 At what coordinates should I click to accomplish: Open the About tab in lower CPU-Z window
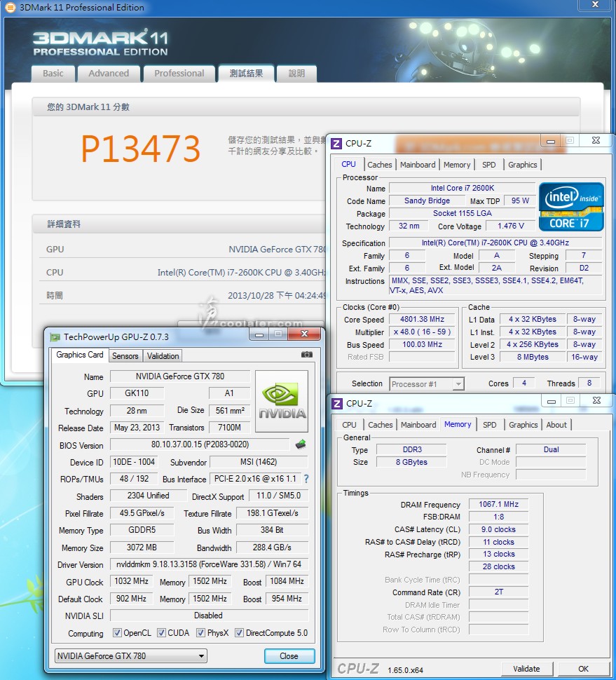pos(556,425)
